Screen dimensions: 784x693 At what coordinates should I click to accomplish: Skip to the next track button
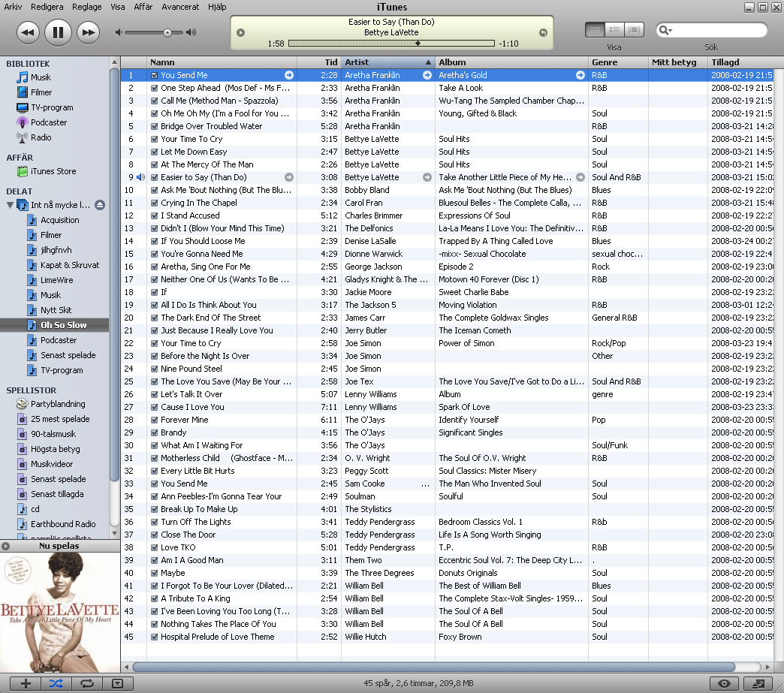click(88, 33)
